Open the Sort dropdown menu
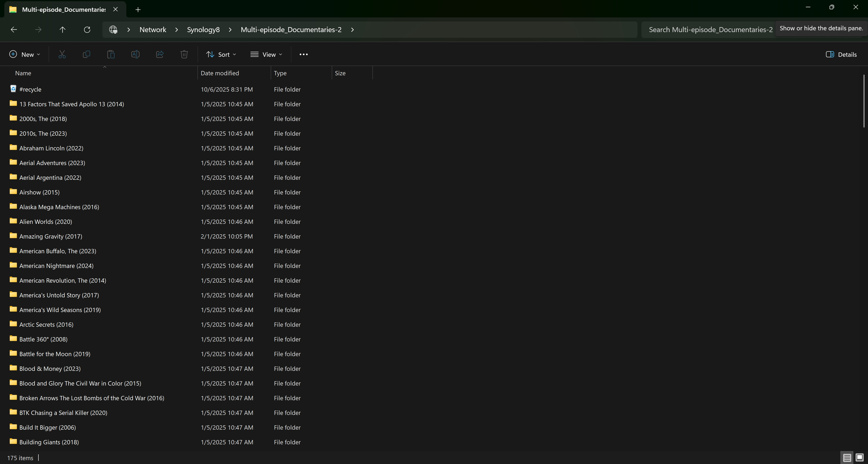Screen dimensions: 868x464 click(x=221, y=54)
